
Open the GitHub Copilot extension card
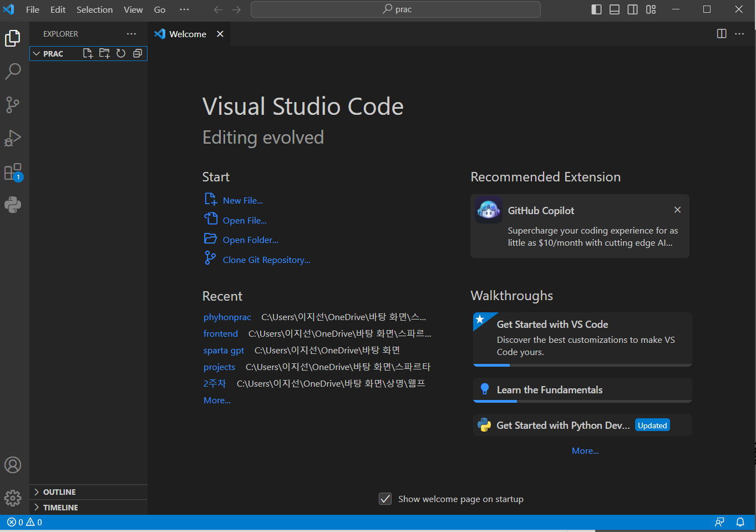(580, 226)
